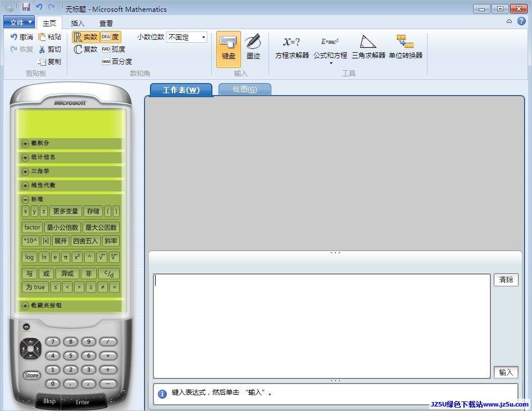Click the Slope (斜率) key
This screenshot has width=532, height=411.
click(111, 241)
